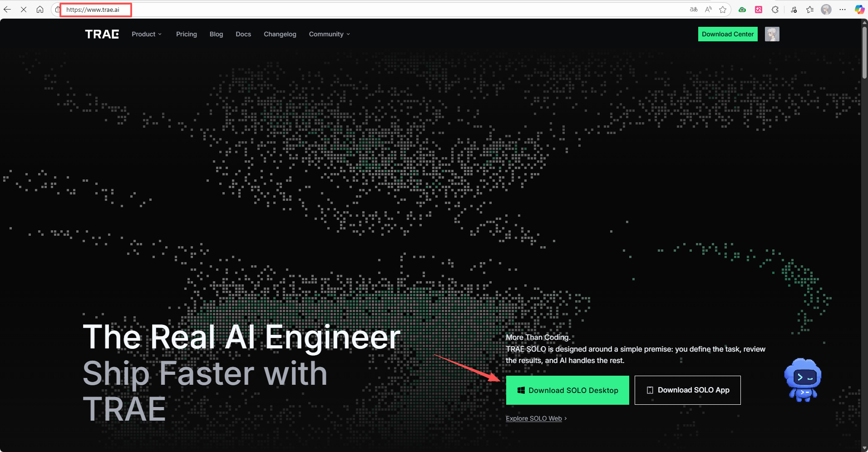The image size is (868, 452).
Task: Open the pink translator extension
Action: pyautogui.click(x=759, y=10)
